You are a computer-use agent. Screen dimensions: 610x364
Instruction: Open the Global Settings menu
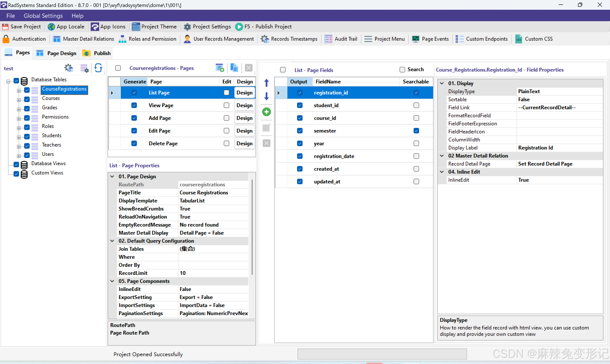tap(43, 16)
